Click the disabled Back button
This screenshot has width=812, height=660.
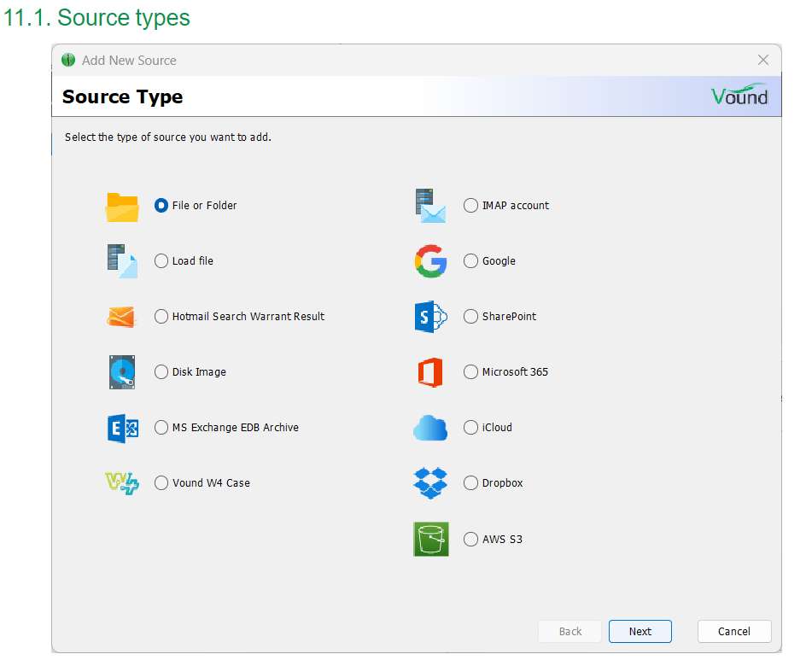click(570, 632)
